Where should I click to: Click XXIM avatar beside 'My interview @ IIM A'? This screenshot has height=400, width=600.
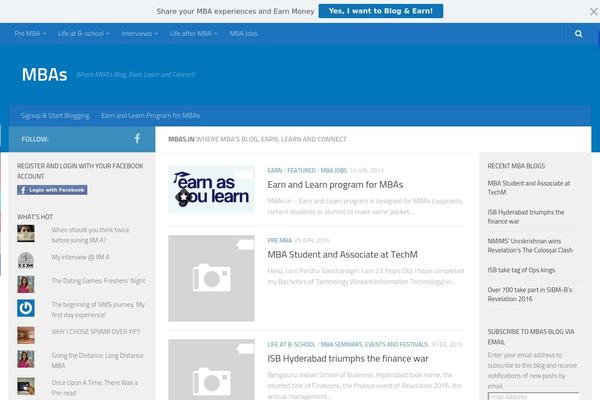point(26,260)
